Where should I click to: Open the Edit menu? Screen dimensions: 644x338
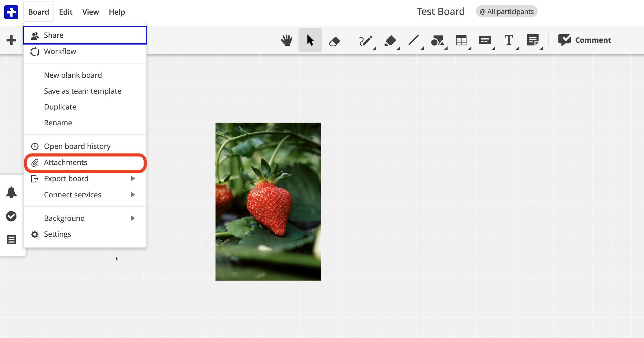pyautogui.click(x=66, y=12)
